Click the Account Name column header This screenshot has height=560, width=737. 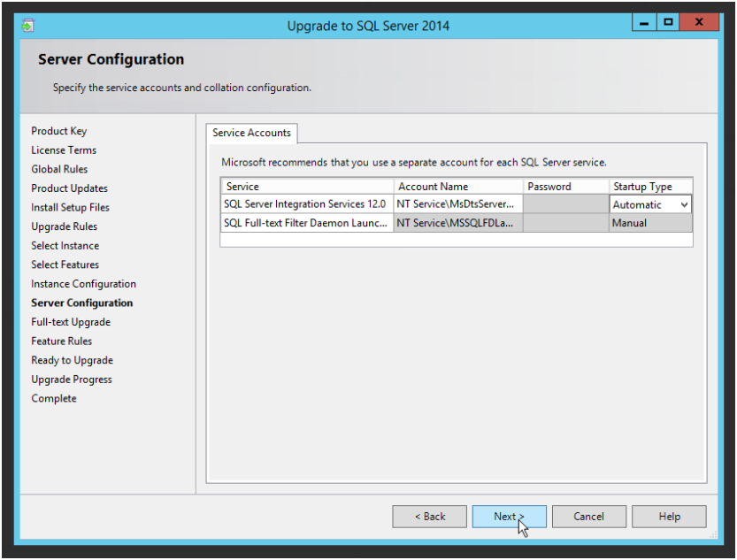458,187
